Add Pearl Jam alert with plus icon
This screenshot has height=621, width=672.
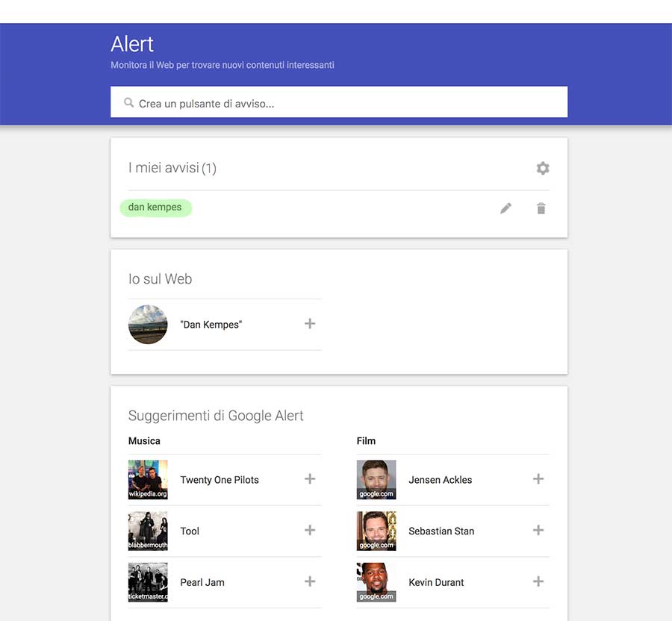pyautogui.click(x=310, y=581)
